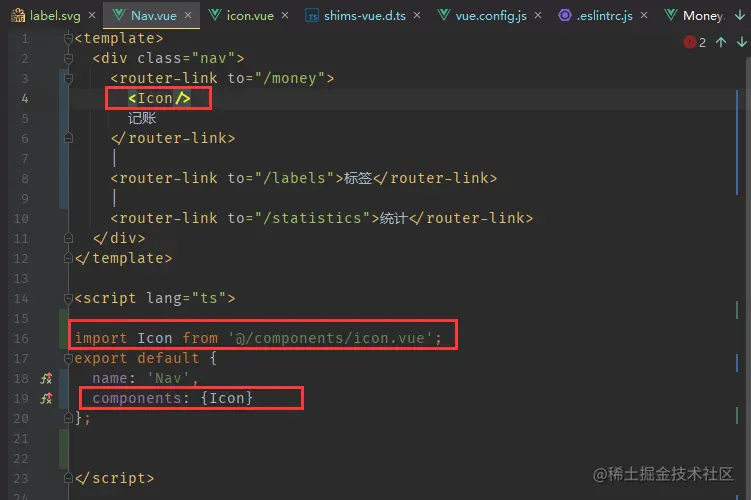Collapse the export default block
The height and width of the screenshot is (500, 751).
(x=68, y=358)
